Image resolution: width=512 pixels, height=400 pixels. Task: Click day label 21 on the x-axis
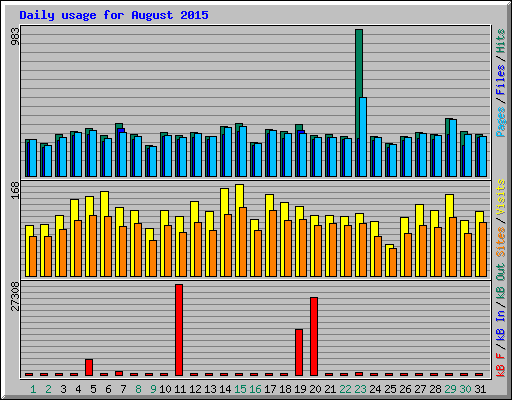click(330, 389)
